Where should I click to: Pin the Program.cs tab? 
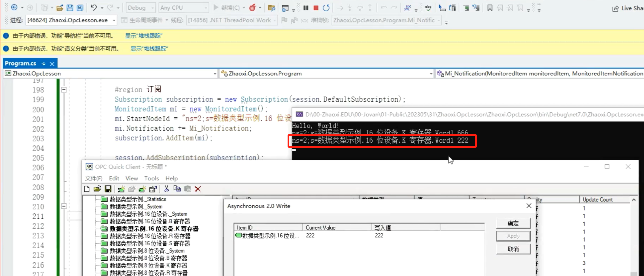[x=44, y=64]
